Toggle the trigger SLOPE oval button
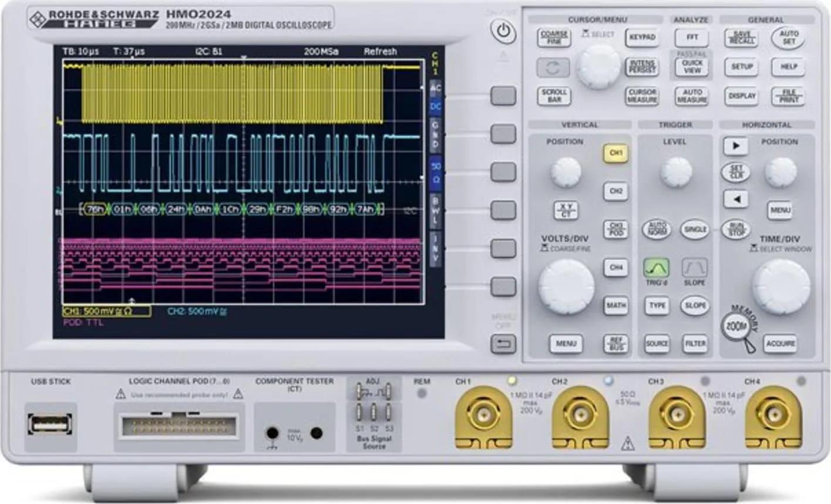The width and height of the screenshot is (831, 504). [695, 306]
